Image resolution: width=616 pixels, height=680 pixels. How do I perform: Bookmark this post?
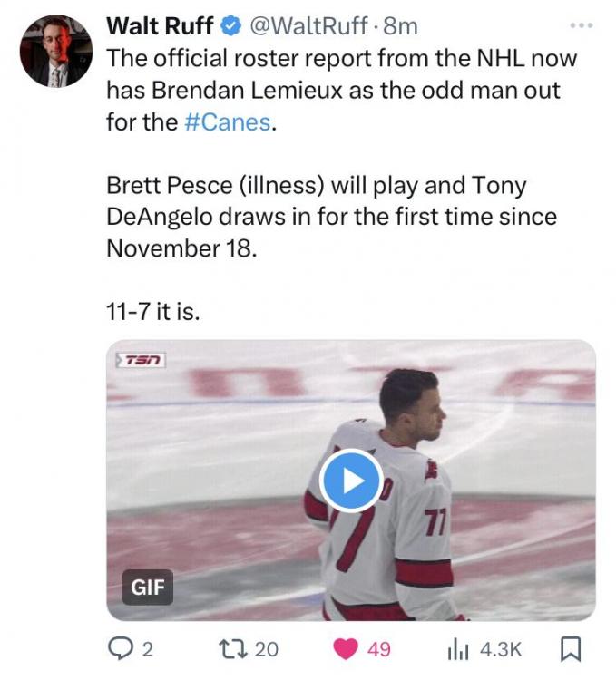[572, 648]
